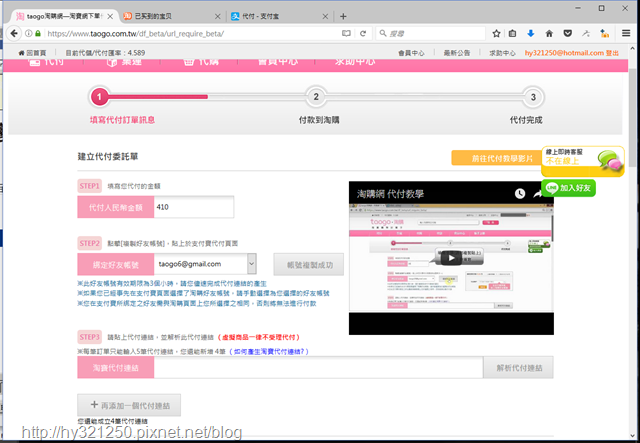Go to browser home icon
Viewport: 640px width, 443px height.
pos(549,33)
